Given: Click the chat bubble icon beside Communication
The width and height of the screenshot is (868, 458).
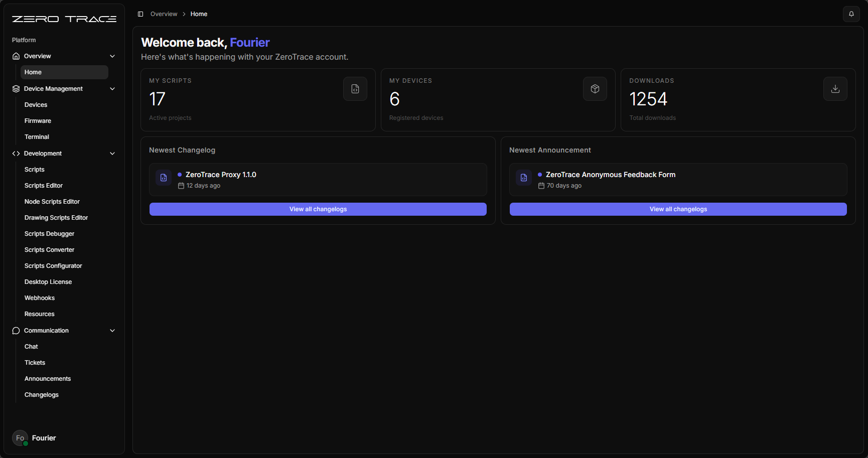Looking at the screenshot, I should click(x=16, y=331).
